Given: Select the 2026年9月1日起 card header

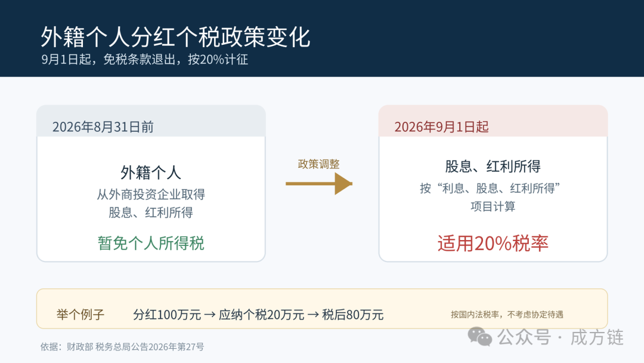Looking at the screenshot, I should pyautogui.click(x=493, y=122).
